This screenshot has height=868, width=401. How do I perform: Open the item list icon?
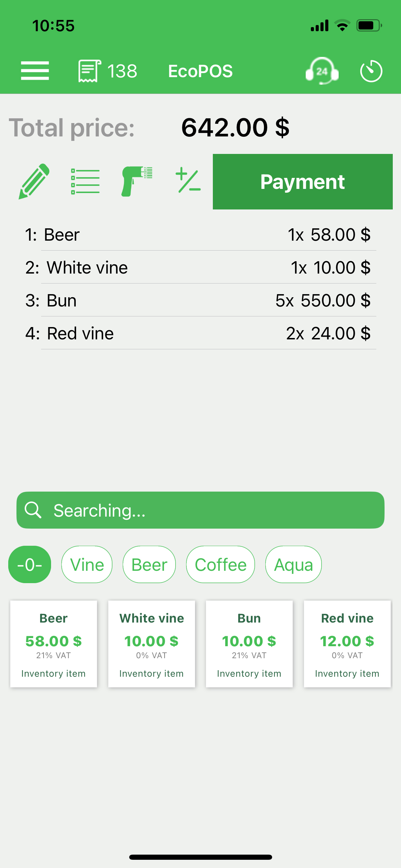[x=85, y=181]
